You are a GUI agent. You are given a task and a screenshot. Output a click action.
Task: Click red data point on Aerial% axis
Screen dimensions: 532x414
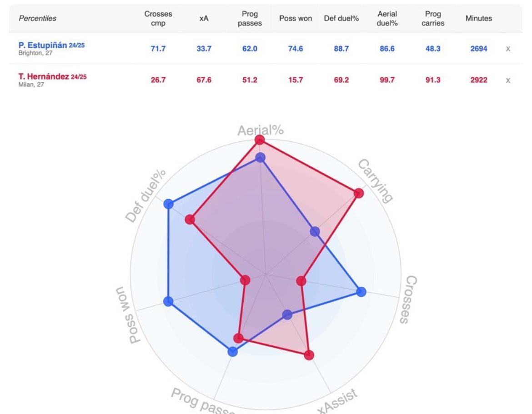(260, 139)
